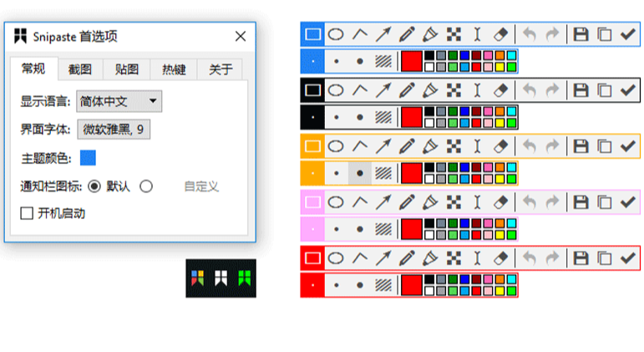Select large dot size in pink toolbar
The image size is (644, 352).
point(360,229)
